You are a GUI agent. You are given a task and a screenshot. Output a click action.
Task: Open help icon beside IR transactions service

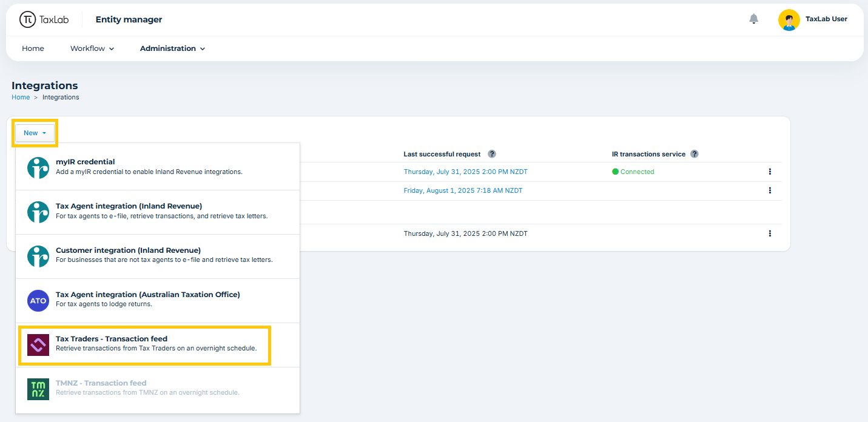click(x=695, y=154)
